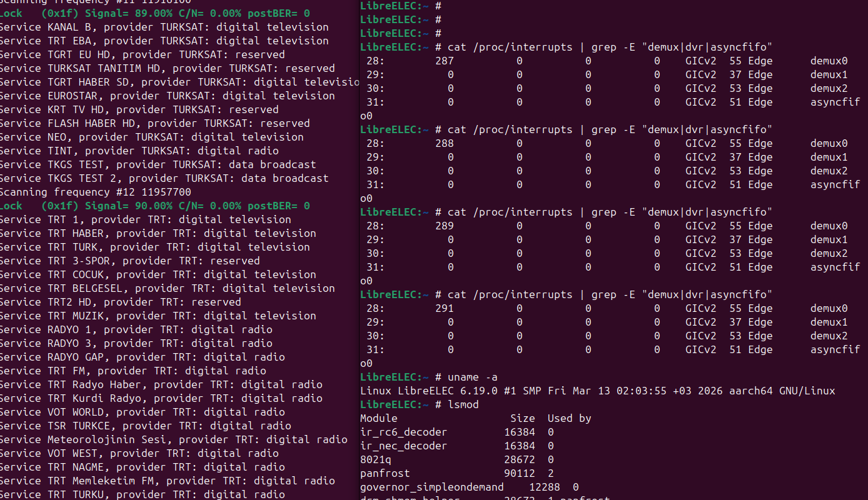Select the Service Meteorolojinin Sesi entry

[173, 439]
